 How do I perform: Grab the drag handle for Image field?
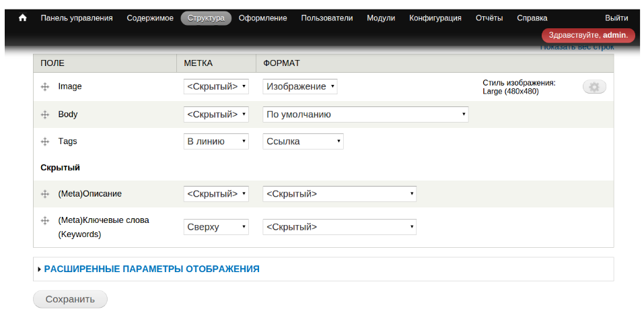click(45, 87)
